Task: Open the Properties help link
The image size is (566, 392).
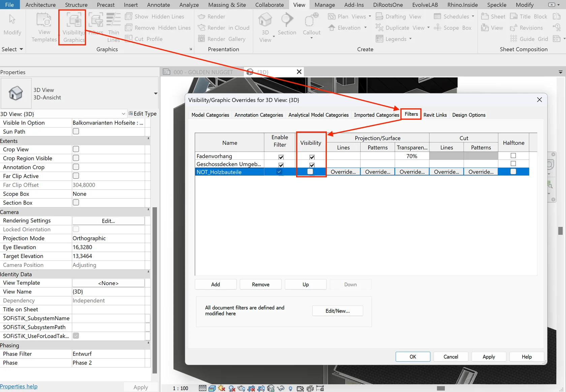Action: tap(19, 386)
